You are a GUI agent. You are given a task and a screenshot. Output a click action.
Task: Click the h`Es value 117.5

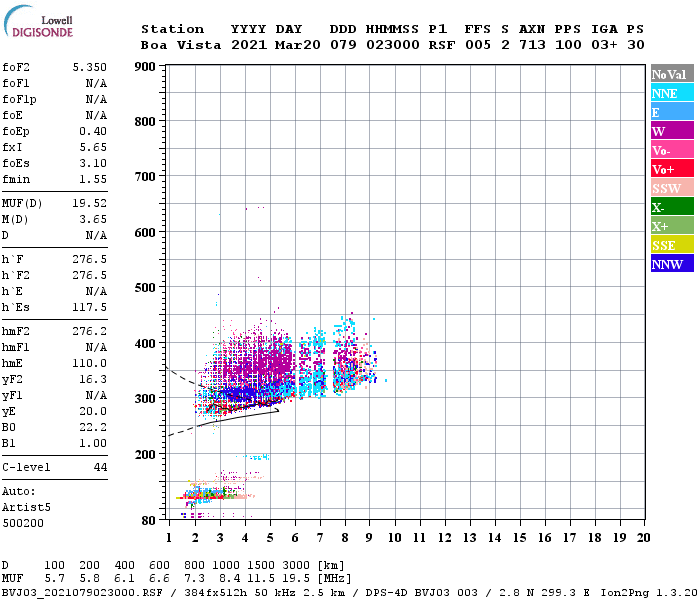90,307
